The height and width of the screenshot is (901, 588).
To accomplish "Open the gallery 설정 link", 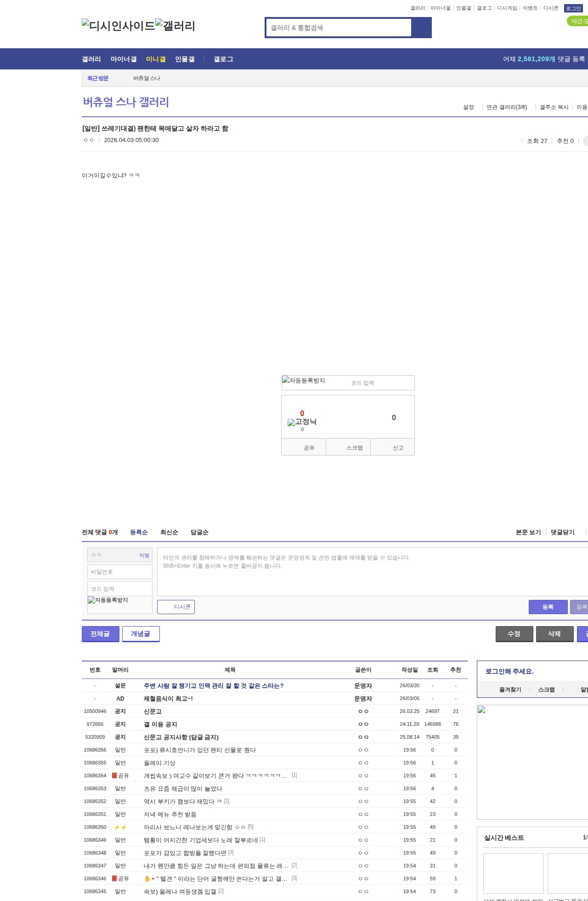I will pos(468,107).
